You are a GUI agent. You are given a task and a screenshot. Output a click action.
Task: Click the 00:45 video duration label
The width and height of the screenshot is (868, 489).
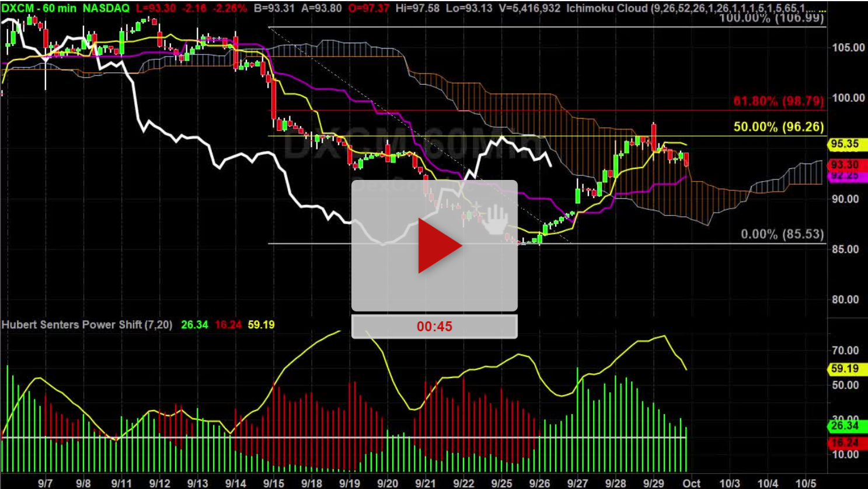[434, 327]
